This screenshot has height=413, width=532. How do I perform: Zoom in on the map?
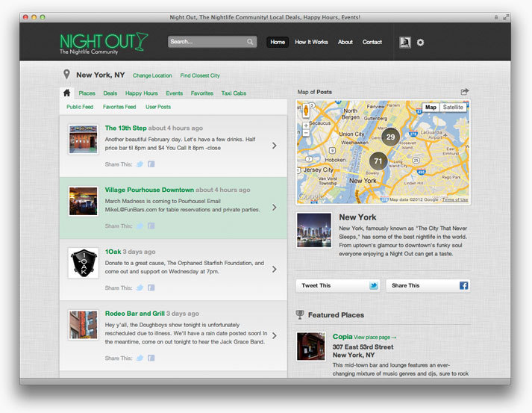click(x=306, y=125)
